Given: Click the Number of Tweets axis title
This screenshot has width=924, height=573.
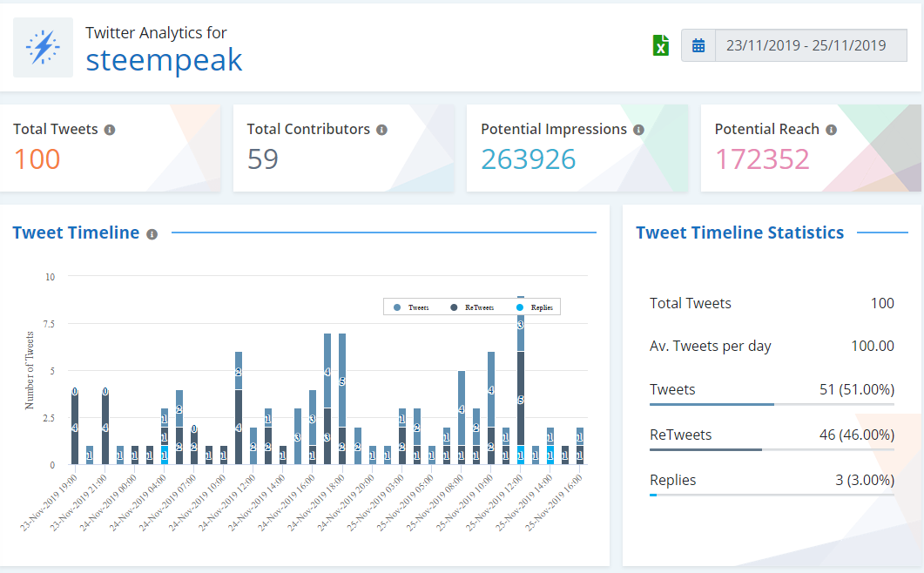Looking at the screenshot, I should pos(30,370).
